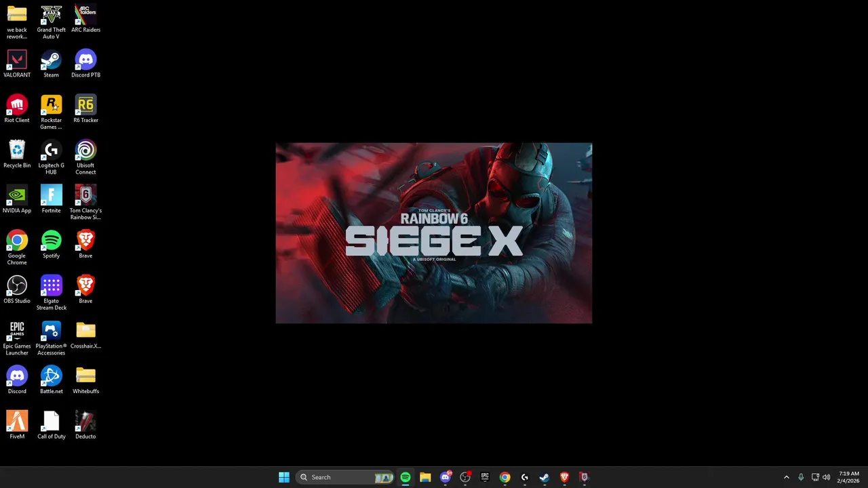This screenshot has height=488, width=868.
Task: Click the Rainbow 6 Siege X splash image
Action: point(434,233)
